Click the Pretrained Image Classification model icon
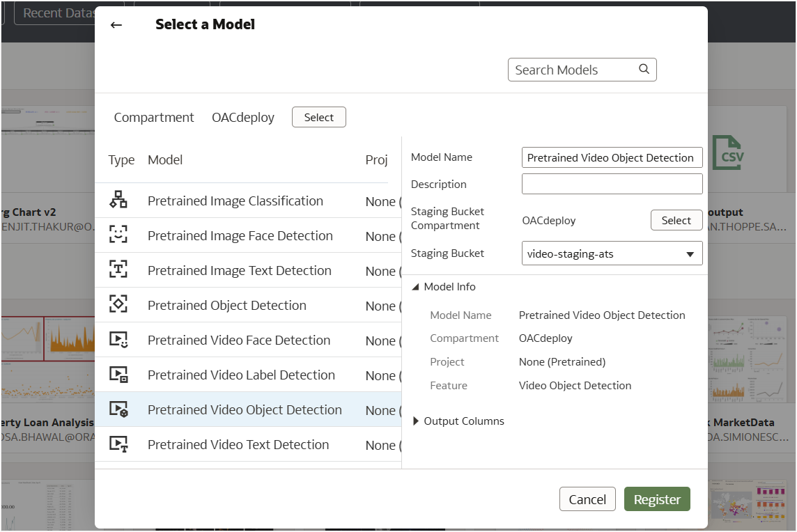Image resolution: width=797 pixels, height=532 pixels. [x=119, y=200]
